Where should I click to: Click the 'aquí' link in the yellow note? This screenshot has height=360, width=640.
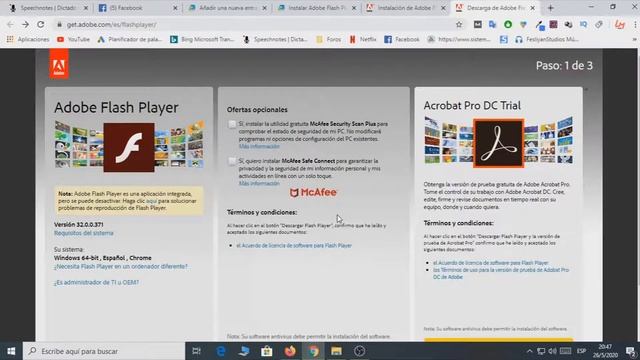tap(151, 201)
